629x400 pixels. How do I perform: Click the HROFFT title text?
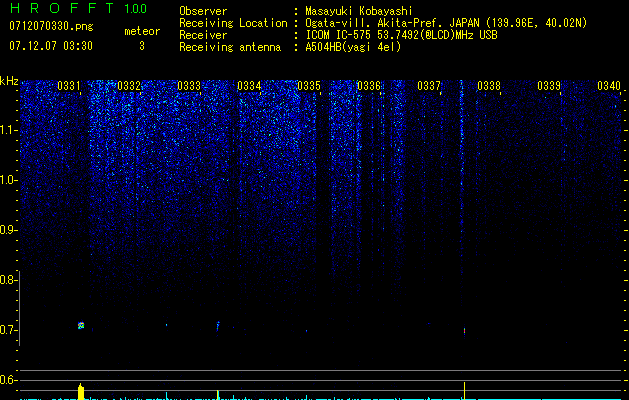pyautogui.click(x=62, y=8)
